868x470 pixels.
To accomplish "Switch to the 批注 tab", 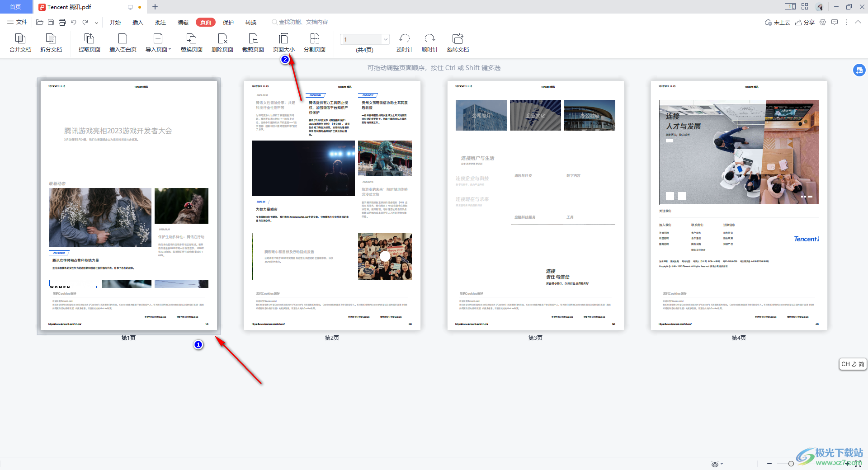I will (x=160, y=22).
